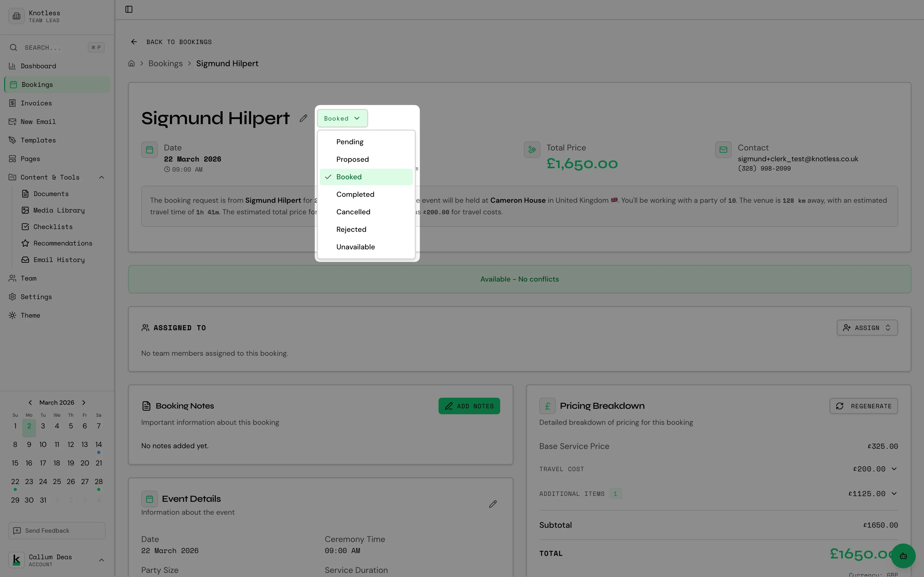Expand the Travel Cost breakdown chevron
This screenshot has width=924, height=577.
894,469
